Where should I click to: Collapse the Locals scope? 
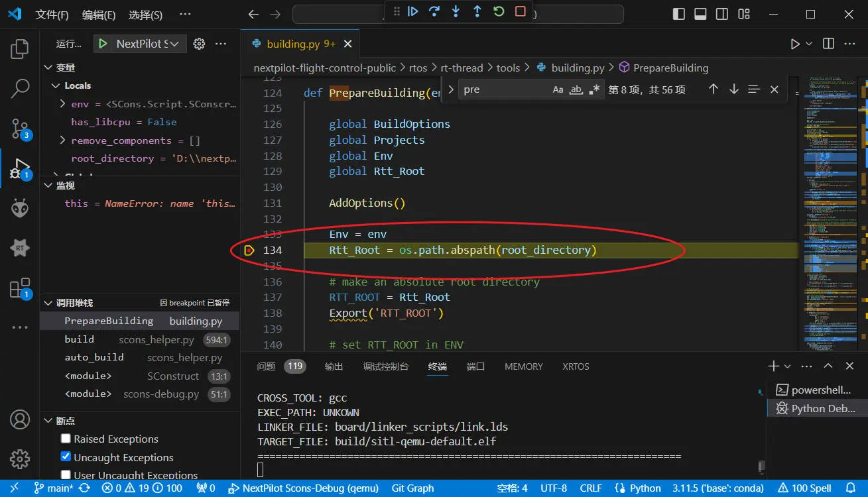coord(56,85)
